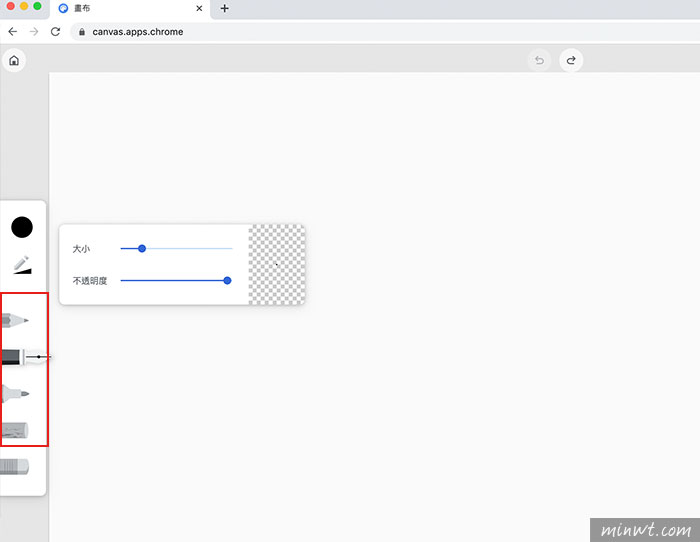Screen dimensions: 700x542
Task: Go back to the previous page
Action: 12,32
